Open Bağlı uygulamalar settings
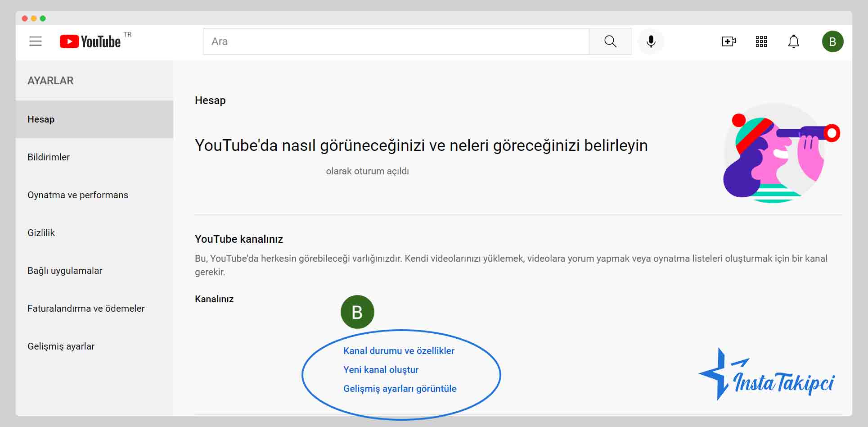This screenshot has width=868, height=427. click(94, 271)
